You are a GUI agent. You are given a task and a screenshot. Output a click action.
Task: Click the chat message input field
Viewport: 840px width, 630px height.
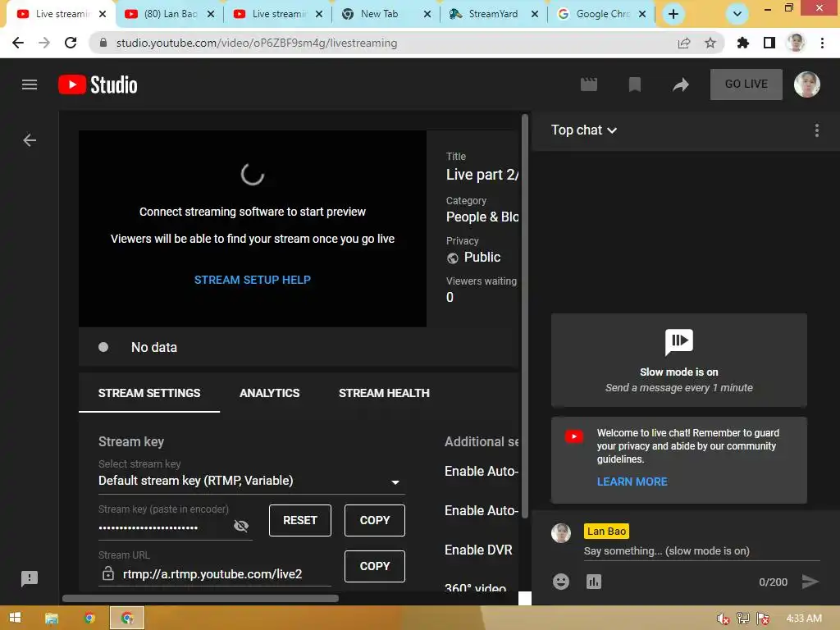[x=702, y=550]
